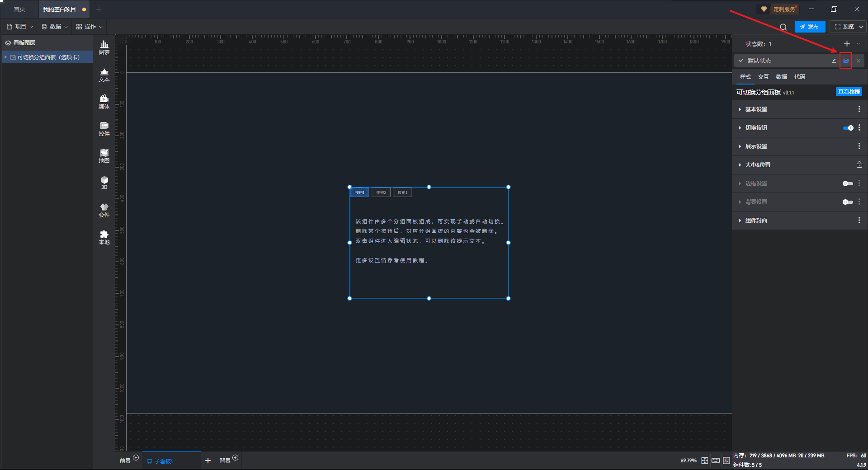Image resolution: width=868 pixels, height=470 pixels.
Task: Enable the 边框设置 border toggle
Action: [848, 183]
